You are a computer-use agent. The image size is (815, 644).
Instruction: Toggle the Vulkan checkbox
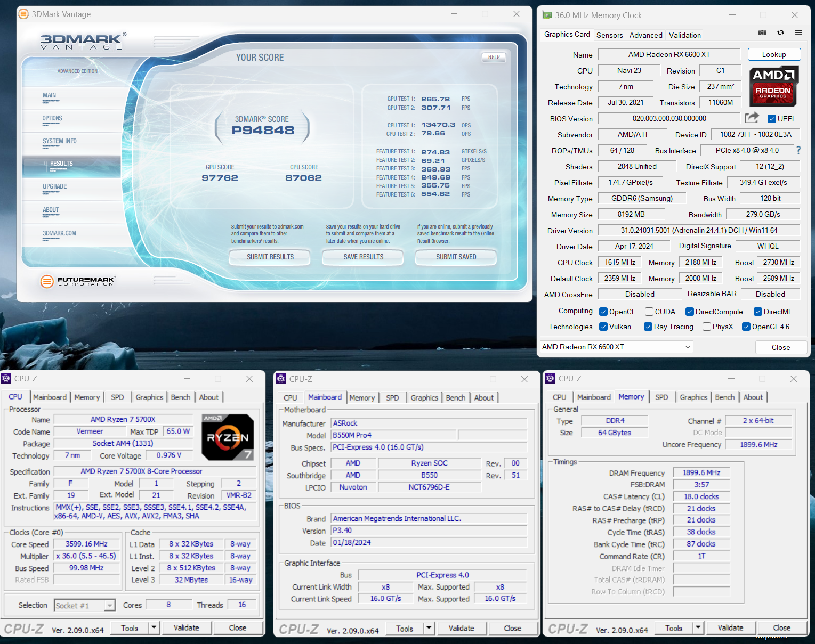(603, 327)
